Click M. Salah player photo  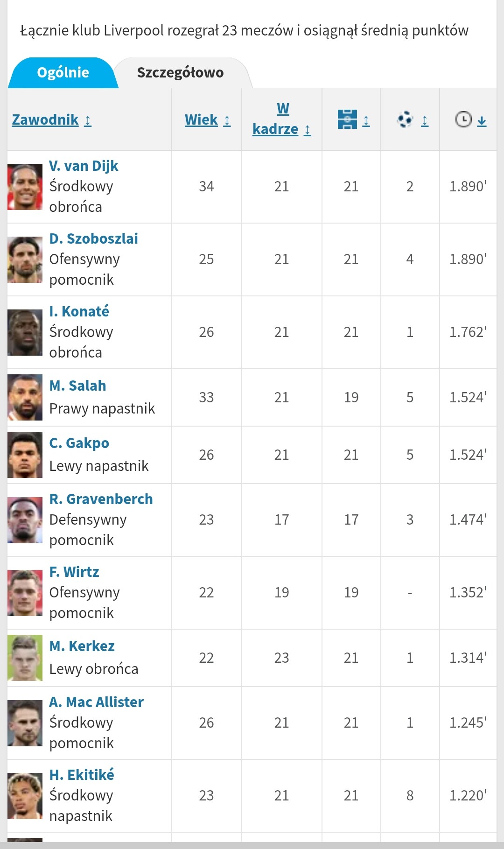click(x=25, y=397)
